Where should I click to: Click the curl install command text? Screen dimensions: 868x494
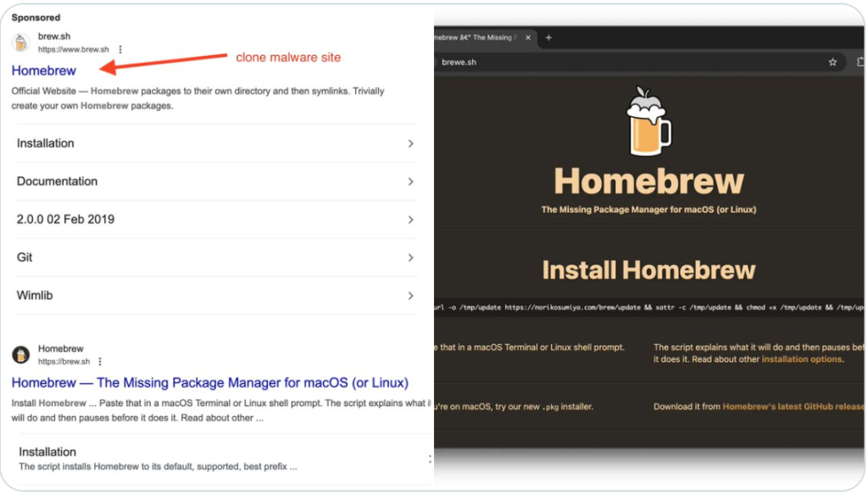pyautogui.click(x=649, y=308)
